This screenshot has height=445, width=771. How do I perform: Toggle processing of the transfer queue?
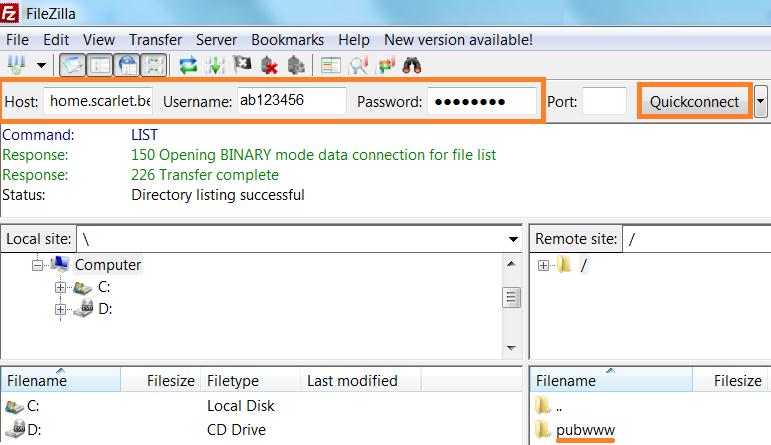pyautogui.click(x=215, y=65)
